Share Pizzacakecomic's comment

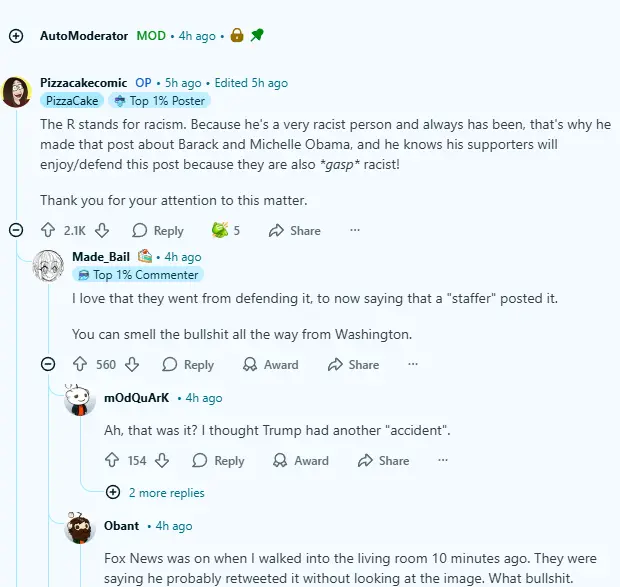(294, 230)
